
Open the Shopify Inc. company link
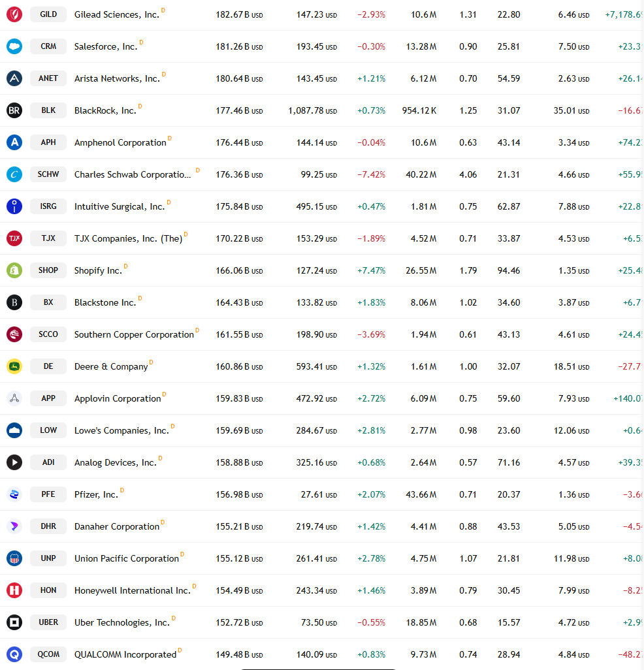pos(98,270)
